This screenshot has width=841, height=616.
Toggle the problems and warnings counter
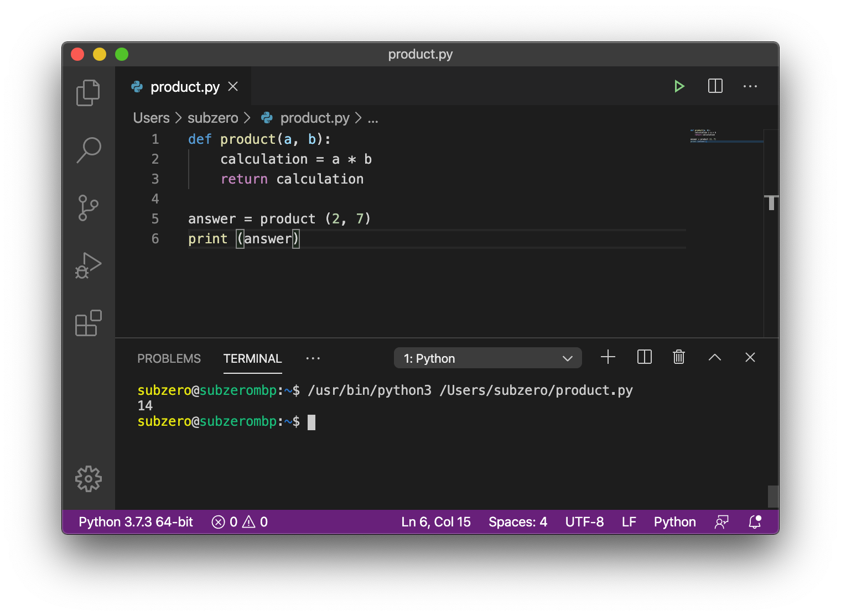[x=240, y=521]
